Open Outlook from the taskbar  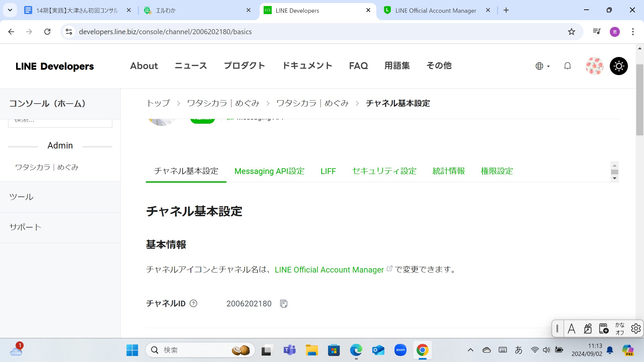click(x=378, y=350)
